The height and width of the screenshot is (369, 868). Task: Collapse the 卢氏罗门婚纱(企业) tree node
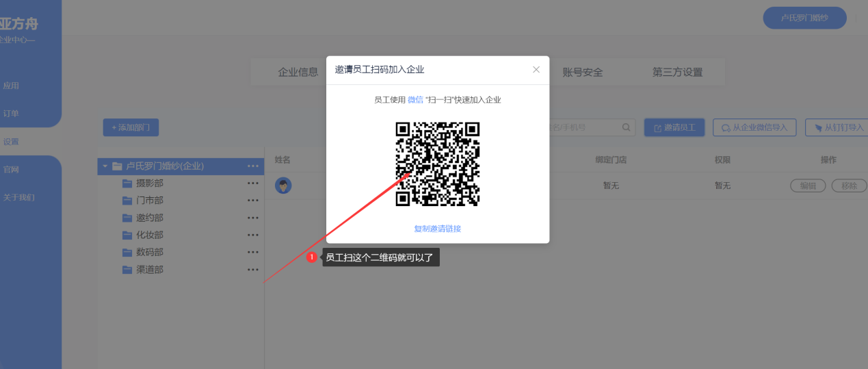tap(105, 166)
